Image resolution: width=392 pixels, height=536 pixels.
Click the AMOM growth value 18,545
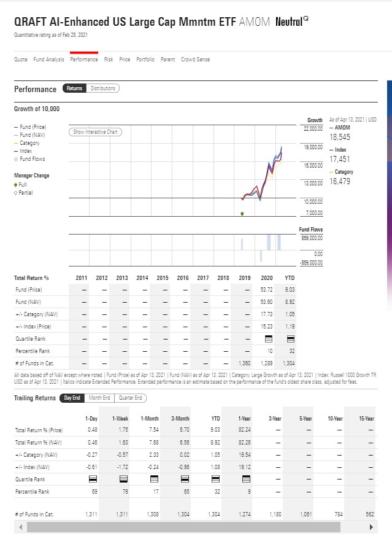tap(340, 137)
